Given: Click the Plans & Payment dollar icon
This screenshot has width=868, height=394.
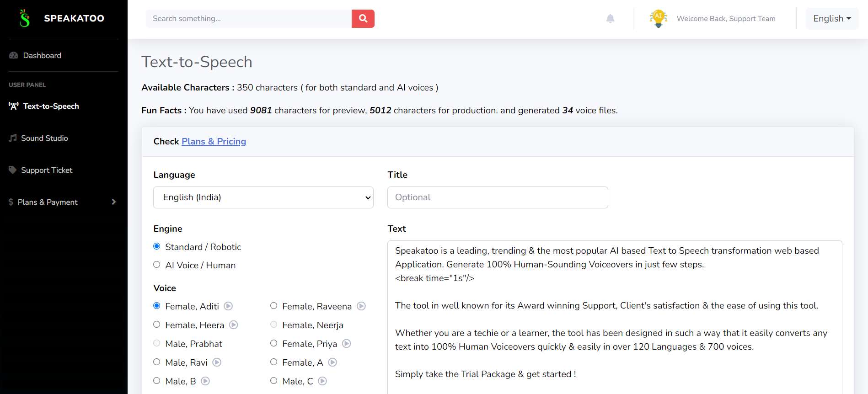Looking at the screenshot, I should (x=11, y=202).
